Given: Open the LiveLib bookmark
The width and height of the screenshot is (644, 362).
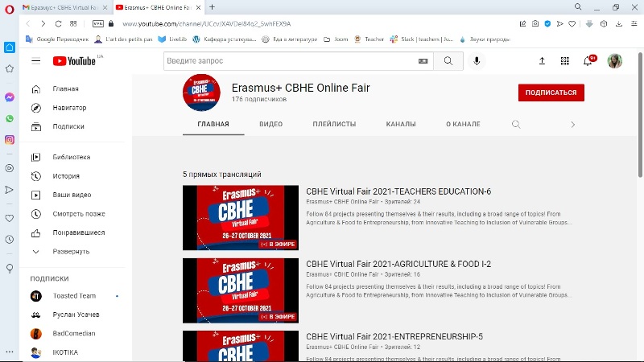Looking at the screenshot, I should [172, 39].
